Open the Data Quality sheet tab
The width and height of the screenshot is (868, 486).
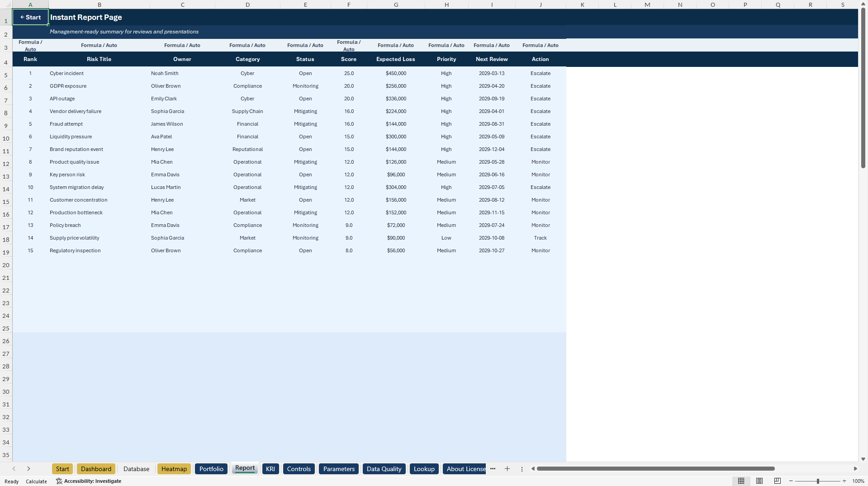pos(384,469)
